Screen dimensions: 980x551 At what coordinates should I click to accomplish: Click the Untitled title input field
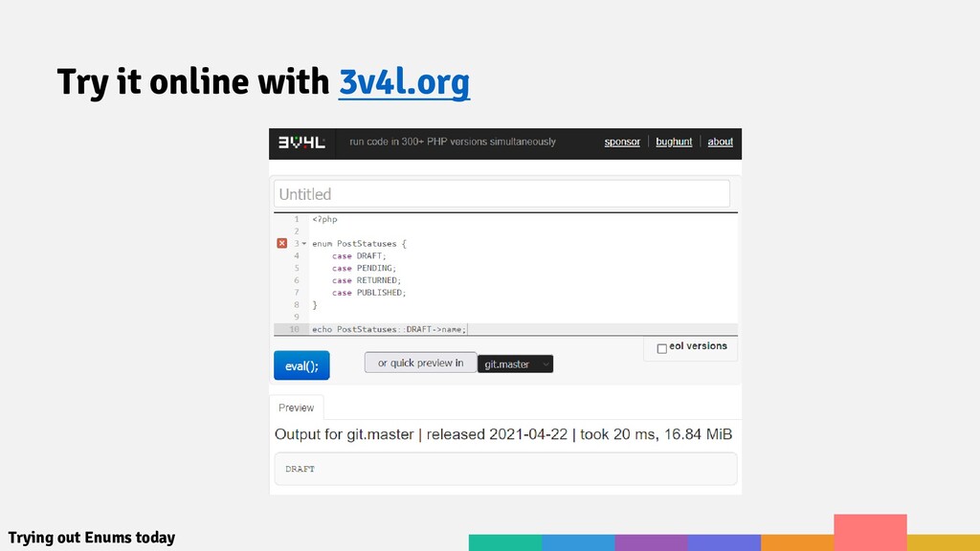tap(501, 193)
